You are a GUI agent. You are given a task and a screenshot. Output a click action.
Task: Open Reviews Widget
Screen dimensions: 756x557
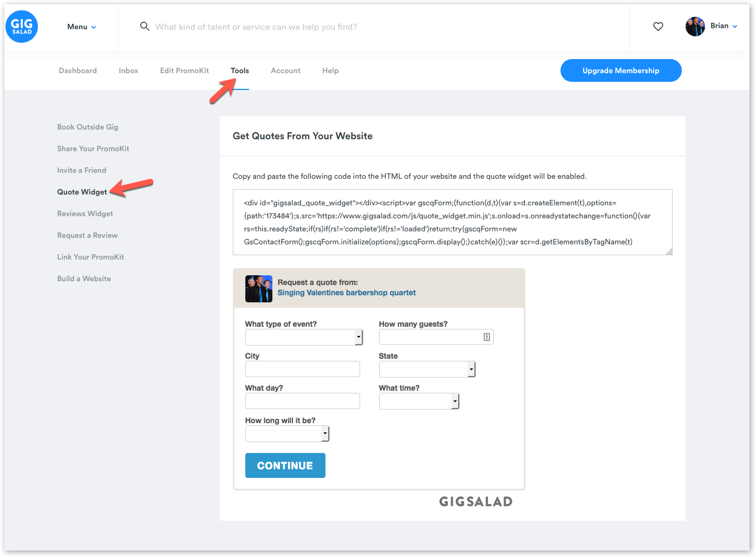click(x=85, y=213)
